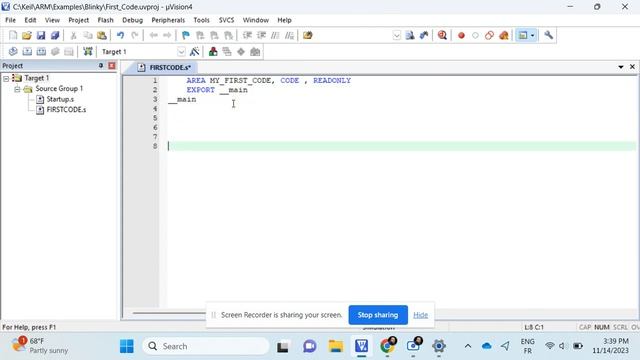Close the Project panel with the red X
640x360 pixels.
pos(112,66)
